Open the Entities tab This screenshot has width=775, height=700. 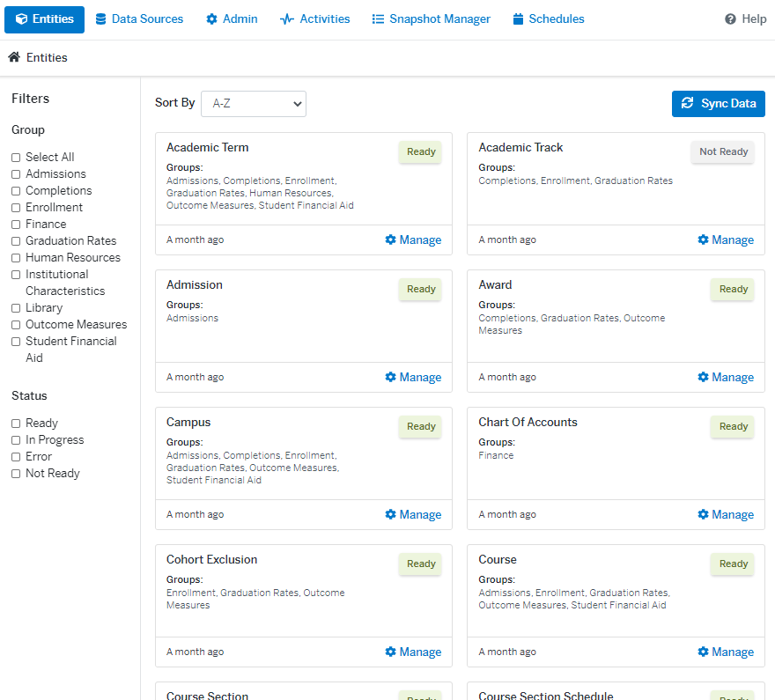[45, 19]
